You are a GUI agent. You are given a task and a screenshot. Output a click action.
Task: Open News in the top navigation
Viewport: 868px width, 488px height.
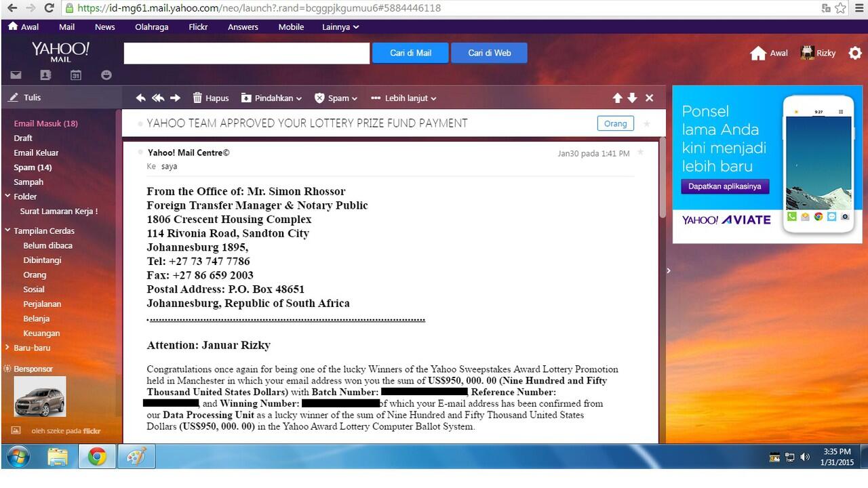pos(105,27)
